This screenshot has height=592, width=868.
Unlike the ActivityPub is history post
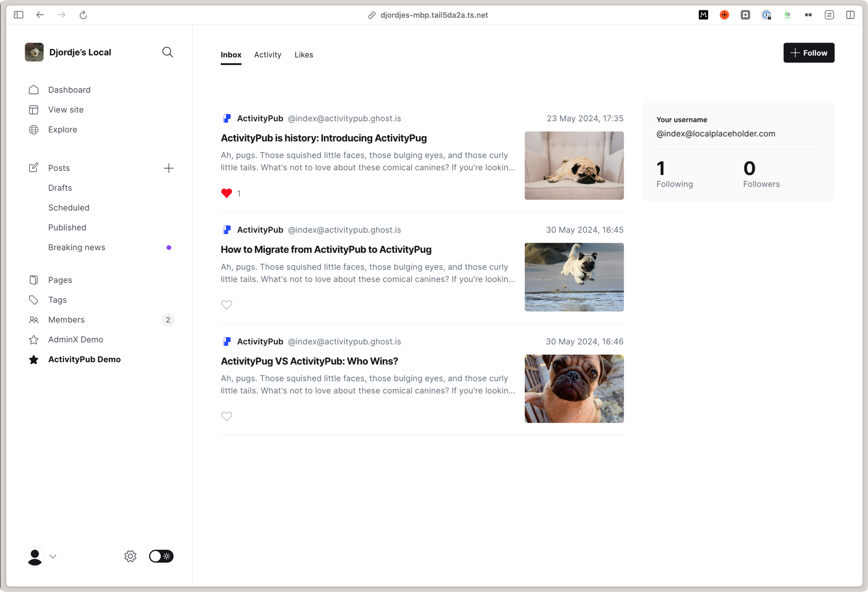point(227,193)
